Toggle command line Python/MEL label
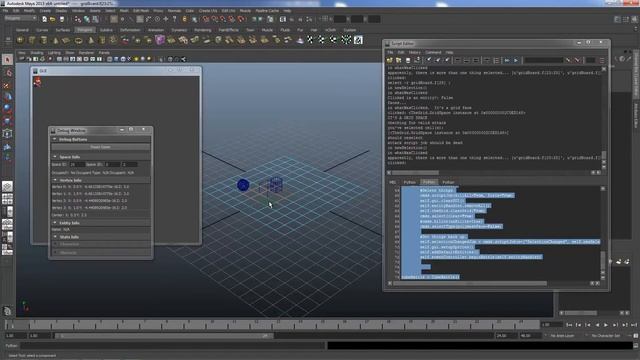The width and height of the screenshot is (640, 360). click(x=11, y=346)
